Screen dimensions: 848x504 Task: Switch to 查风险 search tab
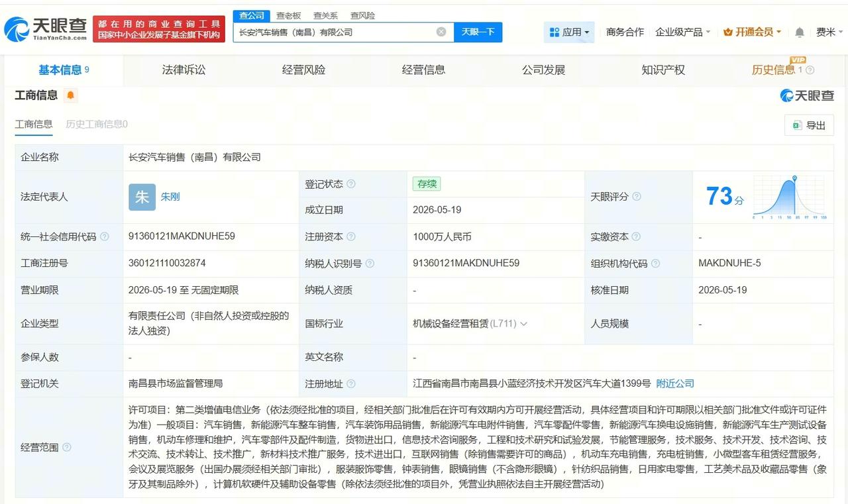362,15
